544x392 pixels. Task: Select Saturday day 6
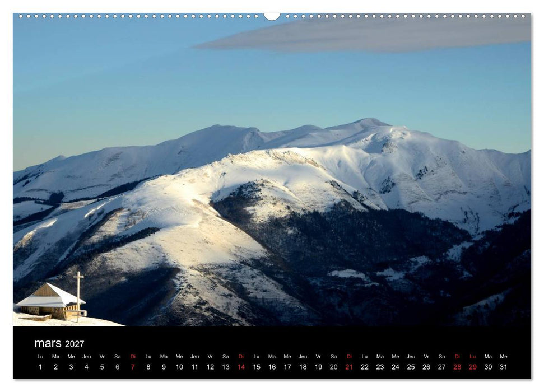(117, 367)
